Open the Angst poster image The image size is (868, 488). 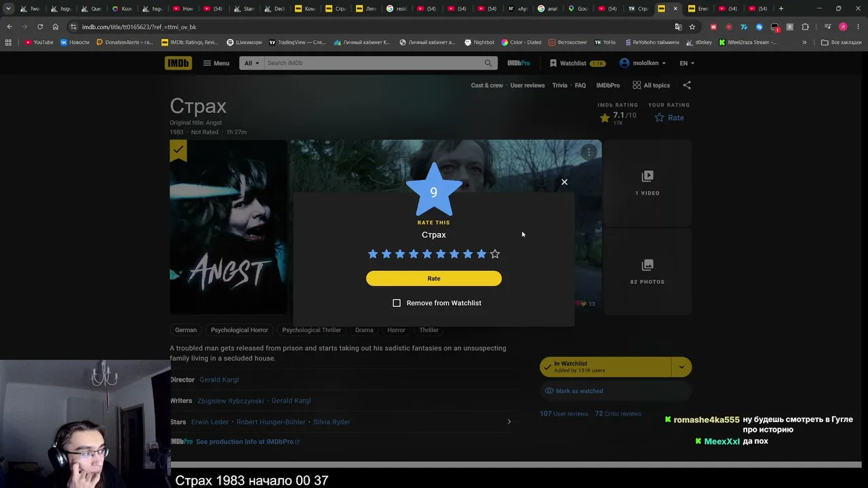(x=229, y=227)
